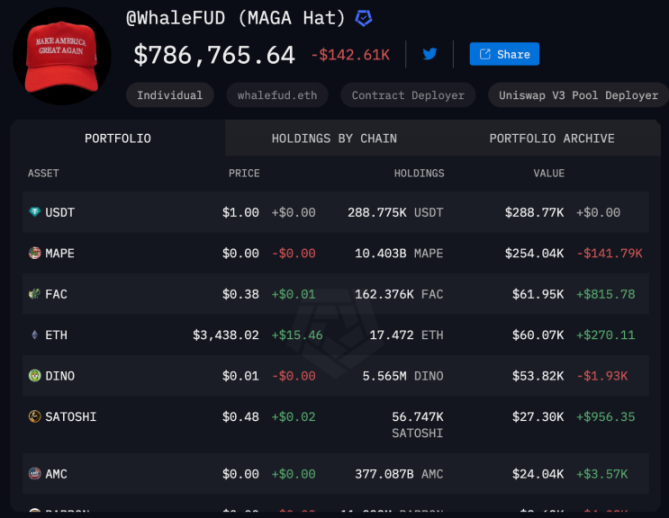Click the +$956.35 SATOSHI value change

(x=606, y=416)
